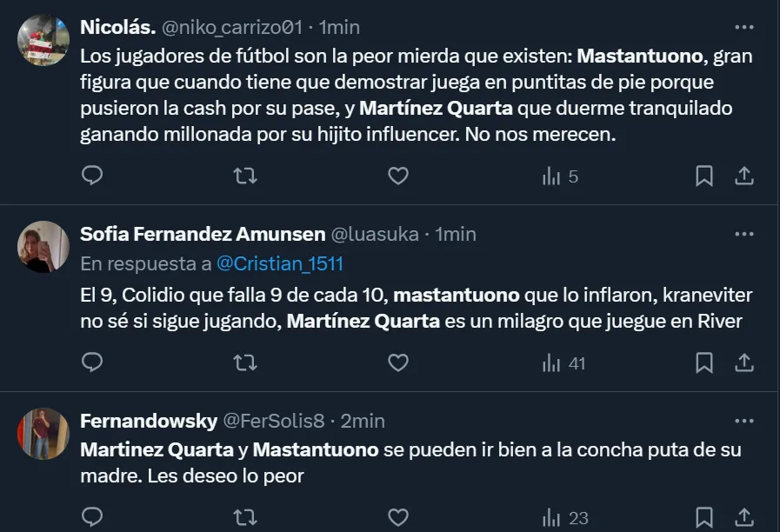This screenshot has width=780, height=532.
Task: Retweet Fernandowsky's post
Action: 245,517
